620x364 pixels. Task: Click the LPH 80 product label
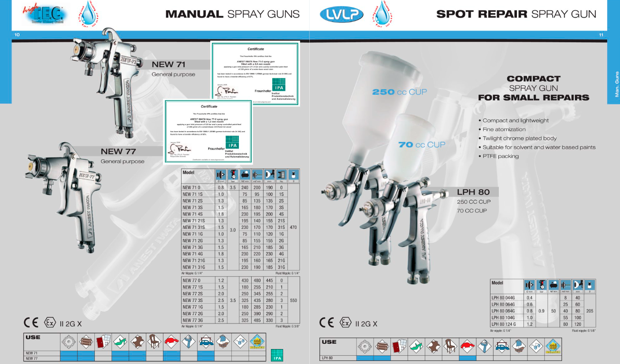pos(473,192)
